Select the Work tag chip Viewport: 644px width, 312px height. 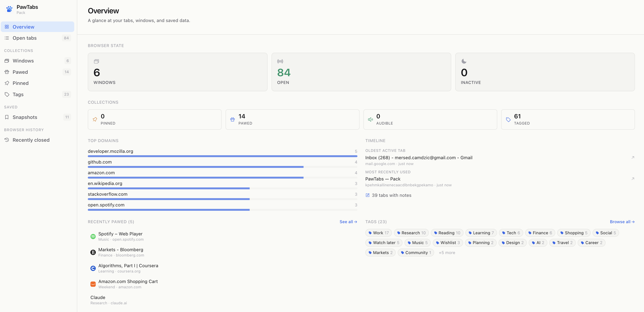pyautogui.click(x=379, y=233)
